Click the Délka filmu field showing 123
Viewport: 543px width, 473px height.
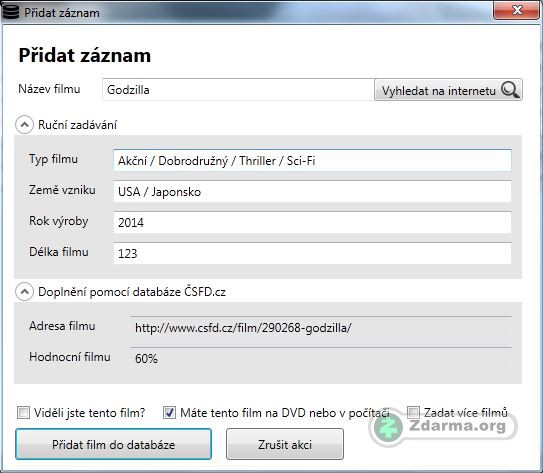[x=312, y=253]
